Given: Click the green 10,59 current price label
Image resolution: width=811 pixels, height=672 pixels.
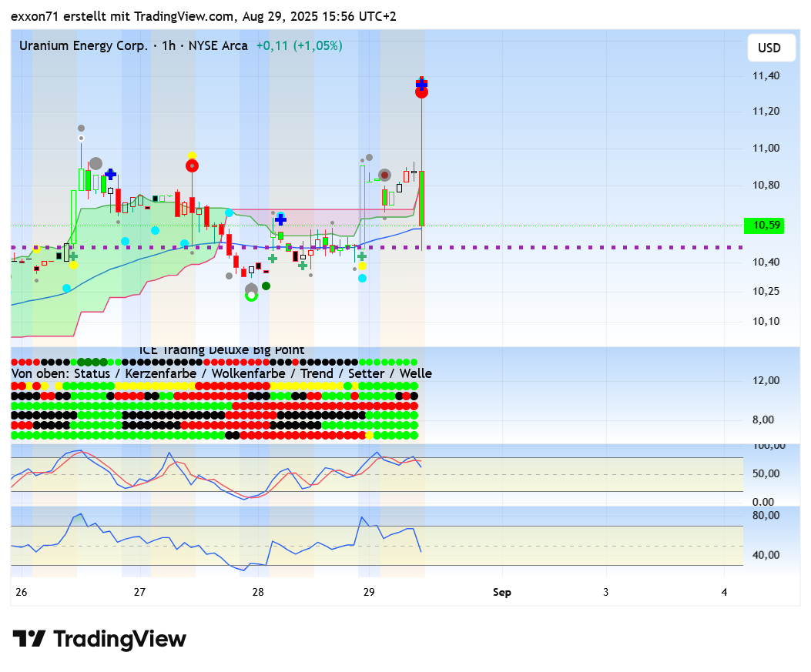Looking at the screenshot, I should tap(767, 226).
